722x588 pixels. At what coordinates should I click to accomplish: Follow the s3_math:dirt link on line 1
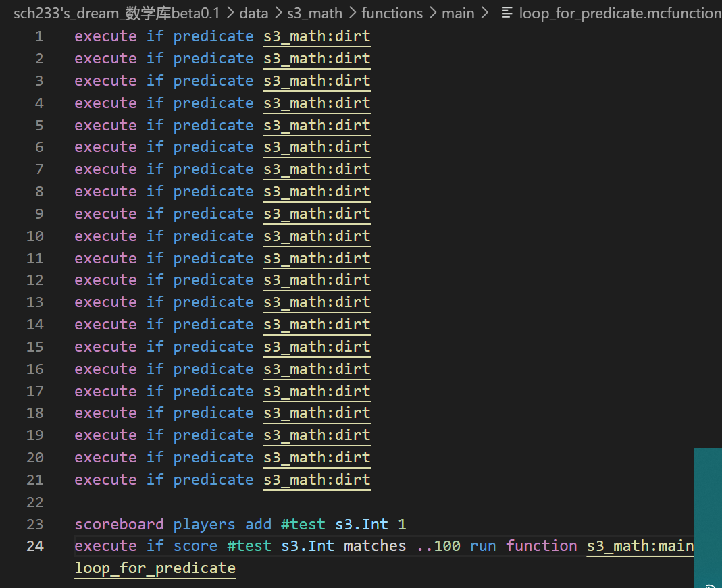317,36
